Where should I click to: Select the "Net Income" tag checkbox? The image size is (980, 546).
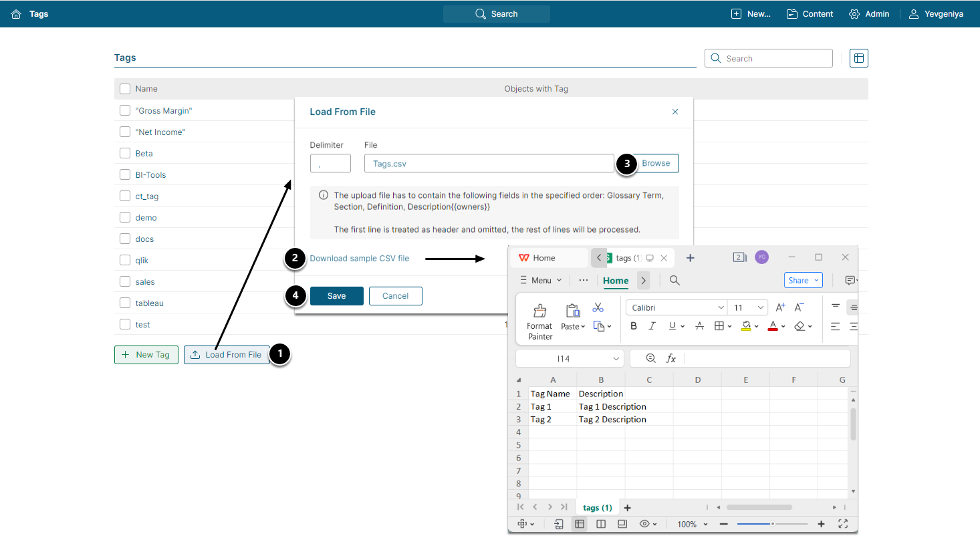(x=125, y=132)
